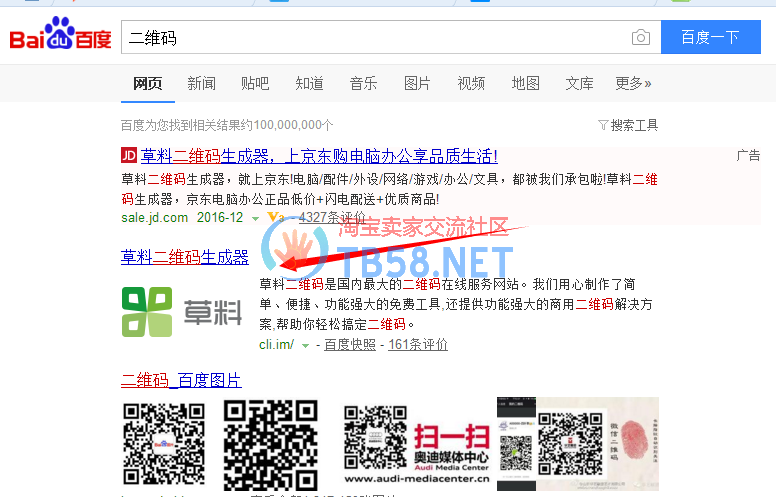
Task: Go to the 地图 tab
Action: tap(525, 83)
